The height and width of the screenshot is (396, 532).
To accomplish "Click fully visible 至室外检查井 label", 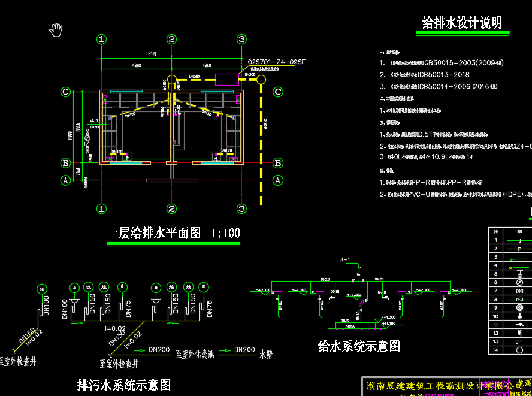I will (x=119, y=364).
